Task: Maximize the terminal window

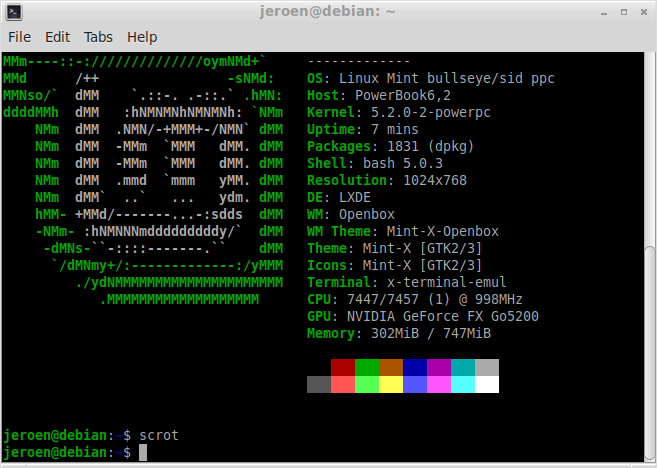Action: (624, 12)
